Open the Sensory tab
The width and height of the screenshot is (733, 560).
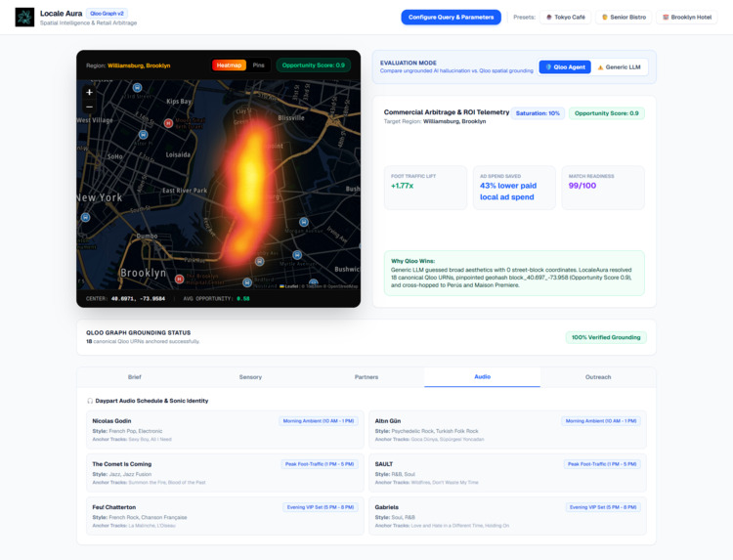coord(250,377)
